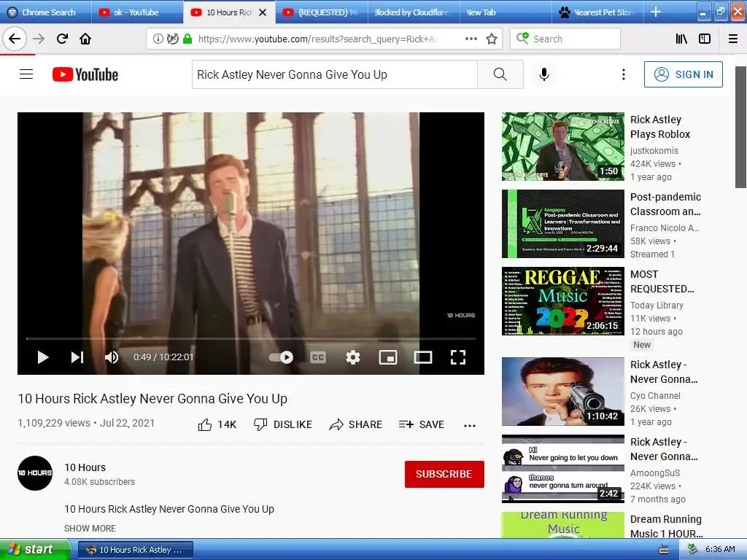Click the system tray keyboard icon
The image size is (747, 560).
tap(663, 550)
